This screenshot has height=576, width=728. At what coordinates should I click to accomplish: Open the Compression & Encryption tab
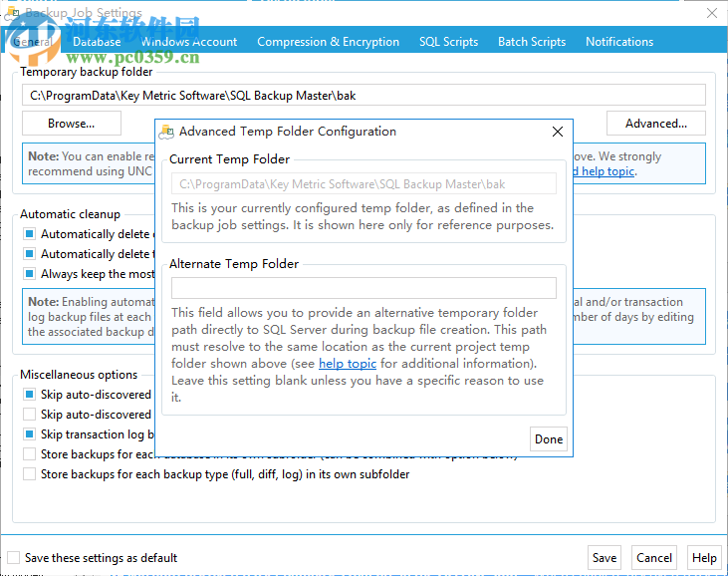329,42
